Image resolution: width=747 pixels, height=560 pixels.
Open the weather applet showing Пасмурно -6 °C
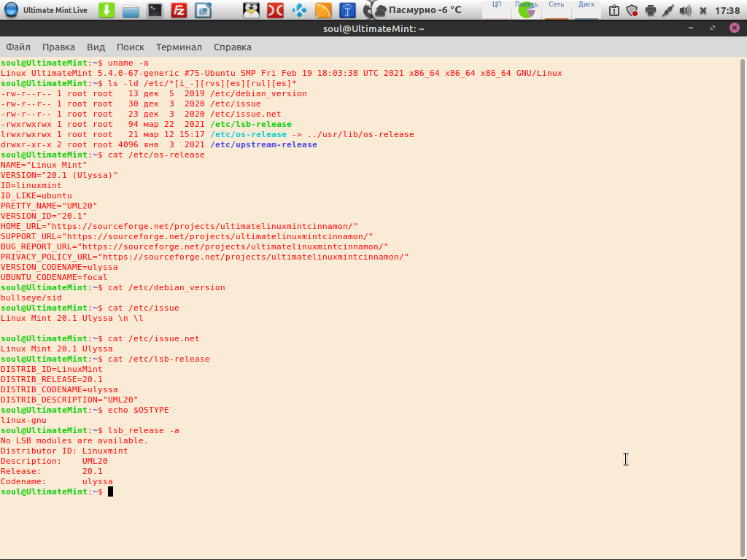coord(419,10)
